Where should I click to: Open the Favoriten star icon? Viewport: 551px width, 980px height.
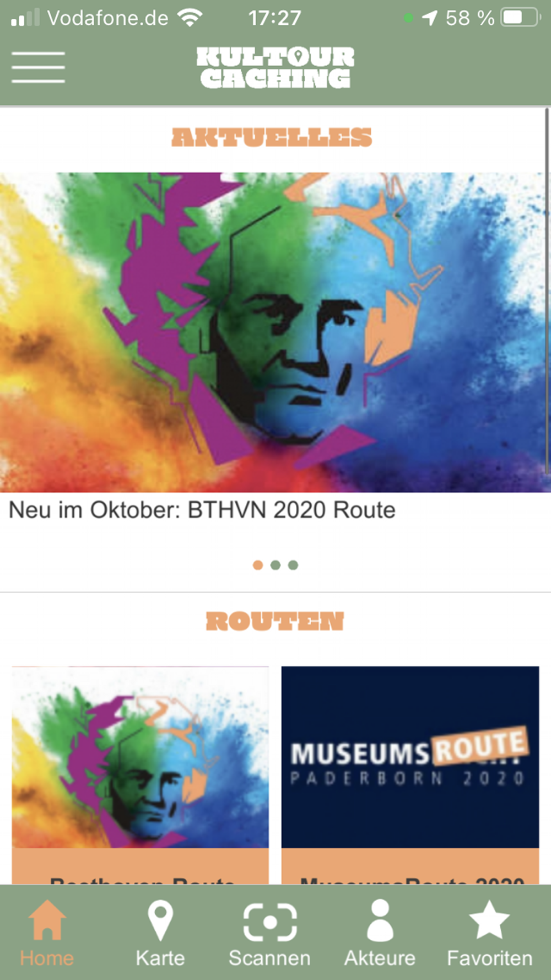pos(489,919)
